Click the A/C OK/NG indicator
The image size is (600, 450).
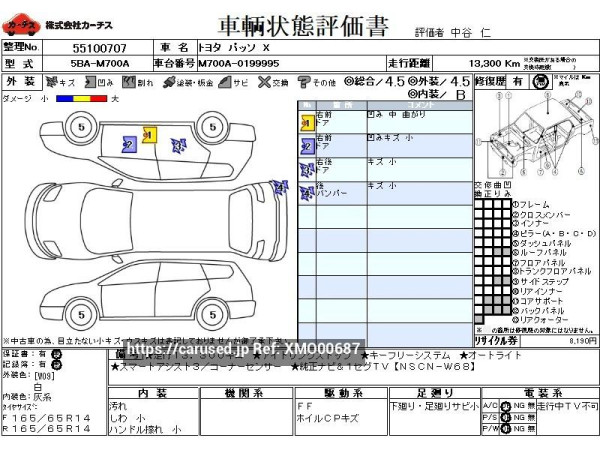click(505, 405)
